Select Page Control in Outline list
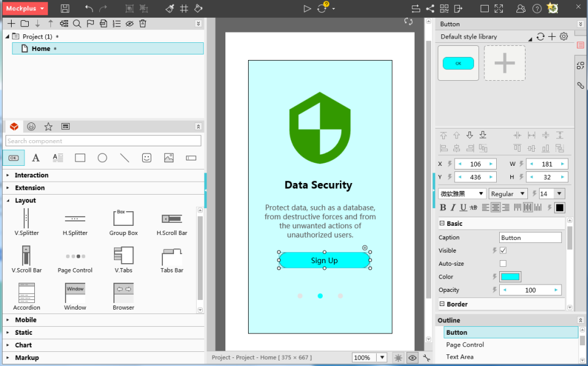This screenshot has width=588, height=366. 465,345
